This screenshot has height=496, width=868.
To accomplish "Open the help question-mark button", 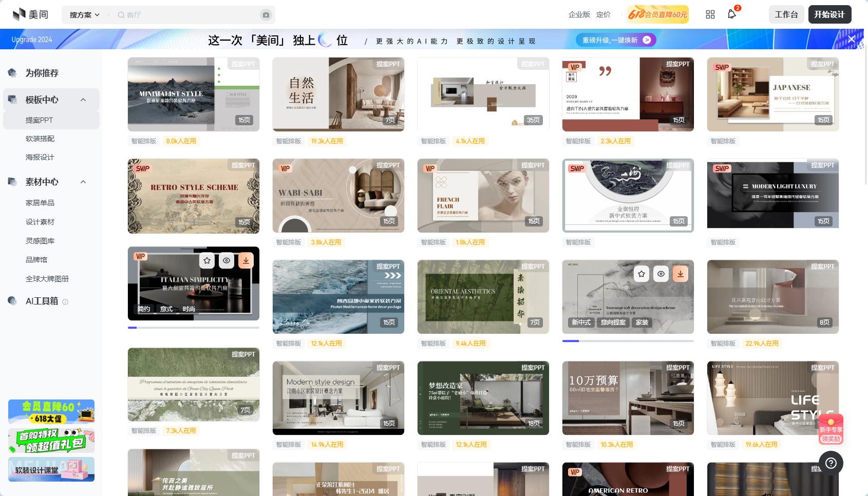I will [x=831, y=463].
